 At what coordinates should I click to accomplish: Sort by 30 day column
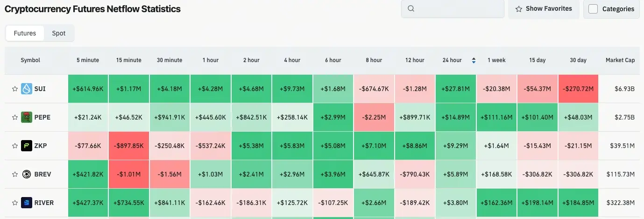tap(578, 60)
